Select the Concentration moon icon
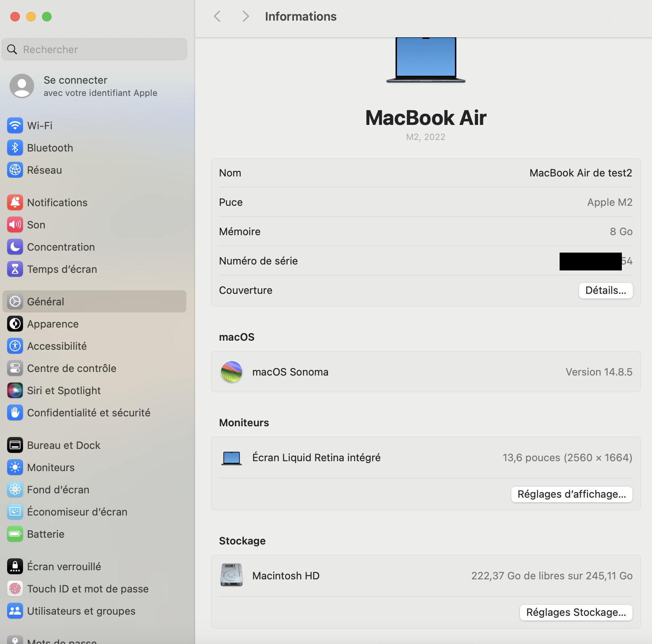652x644 pixels. click(x=15, y=247)
